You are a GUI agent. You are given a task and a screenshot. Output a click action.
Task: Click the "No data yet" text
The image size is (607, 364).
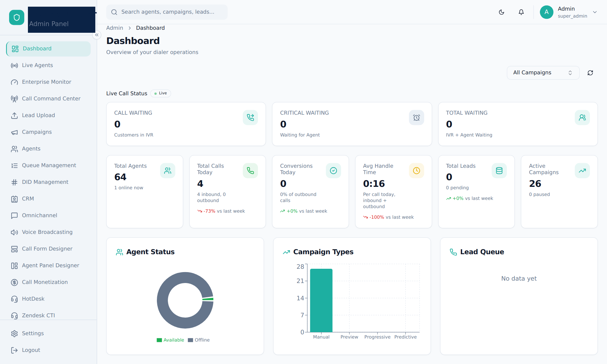519,278
